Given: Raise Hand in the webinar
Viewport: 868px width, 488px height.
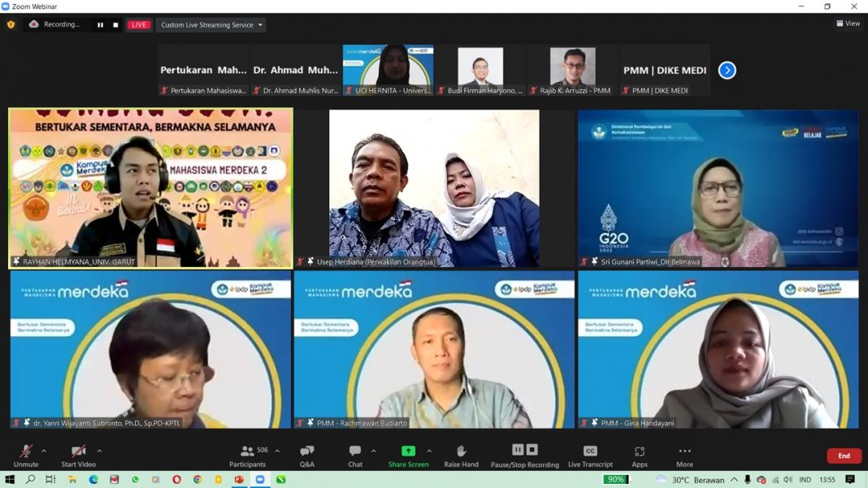Looking at the screenshot, I should [461, 455].
